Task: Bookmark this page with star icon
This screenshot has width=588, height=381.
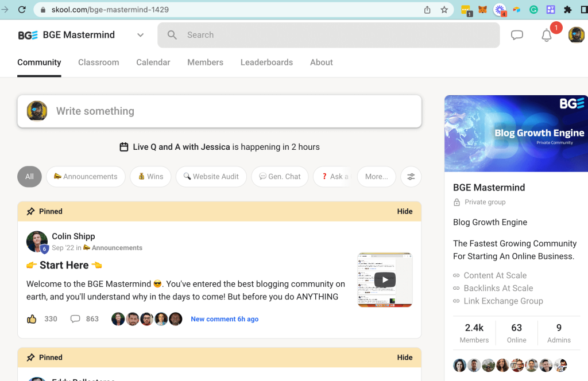Action: (444, 10)
